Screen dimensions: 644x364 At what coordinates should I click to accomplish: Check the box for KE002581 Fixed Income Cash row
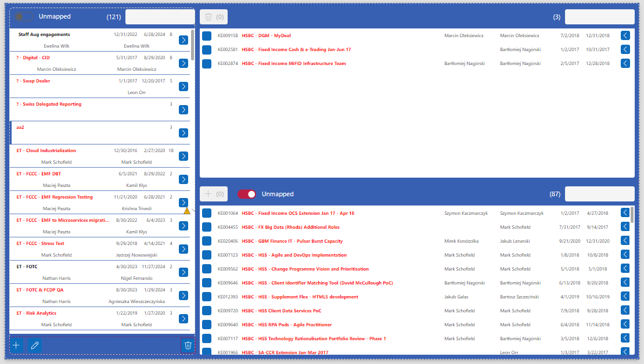click(x=207, y=50)
